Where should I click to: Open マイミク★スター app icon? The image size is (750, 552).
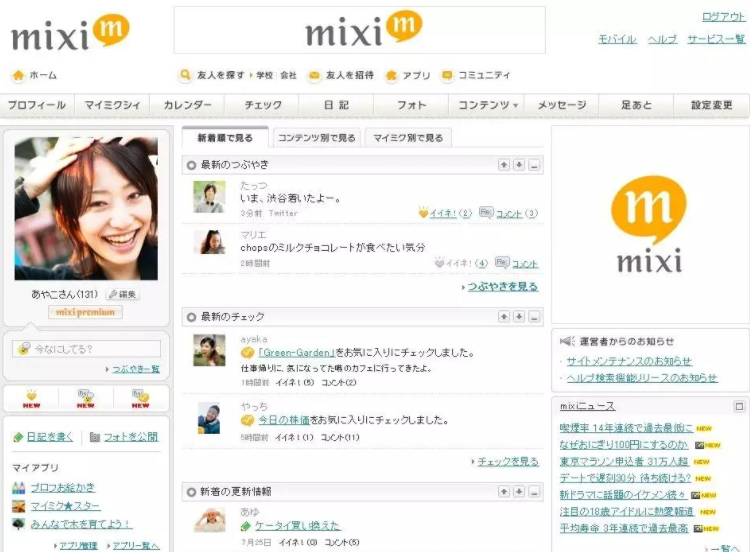[19, 506]
